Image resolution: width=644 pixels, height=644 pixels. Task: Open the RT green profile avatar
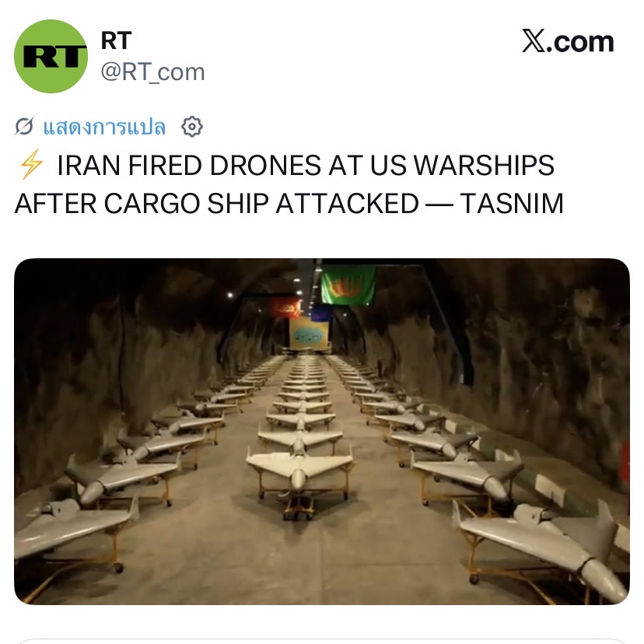(x=51, y=56)
